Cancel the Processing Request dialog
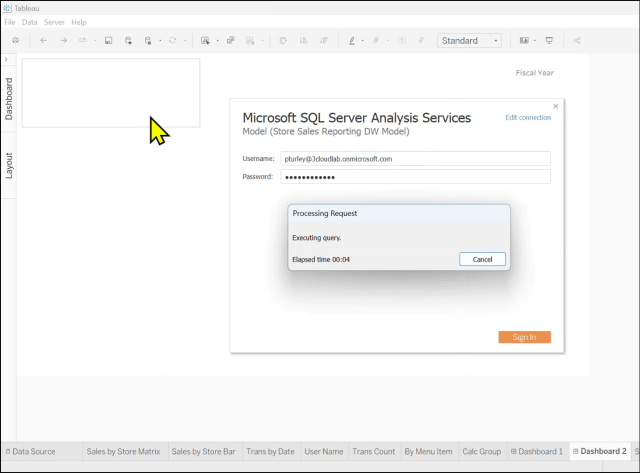 coord(482,259)
